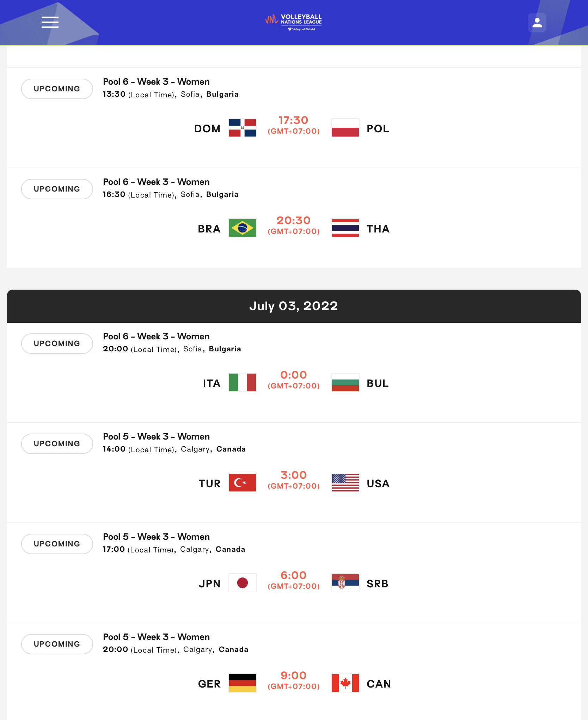
Task: Select the Japan flag
Action: tap(243, 583)
